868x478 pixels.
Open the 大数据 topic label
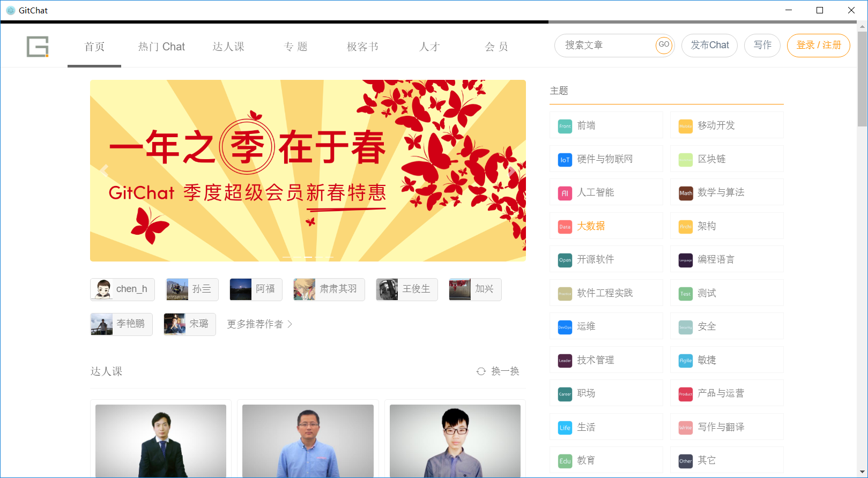coord(591,226)
